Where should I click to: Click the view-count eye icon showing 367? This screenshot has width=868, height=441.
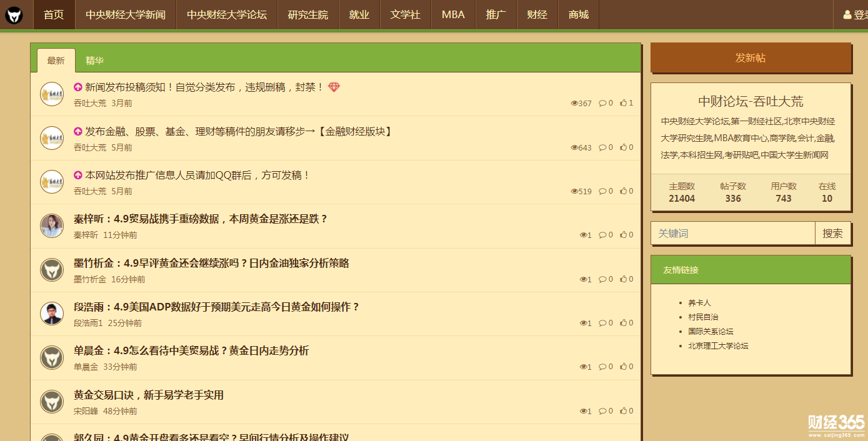pyautogui.click(x=574, y=103)
